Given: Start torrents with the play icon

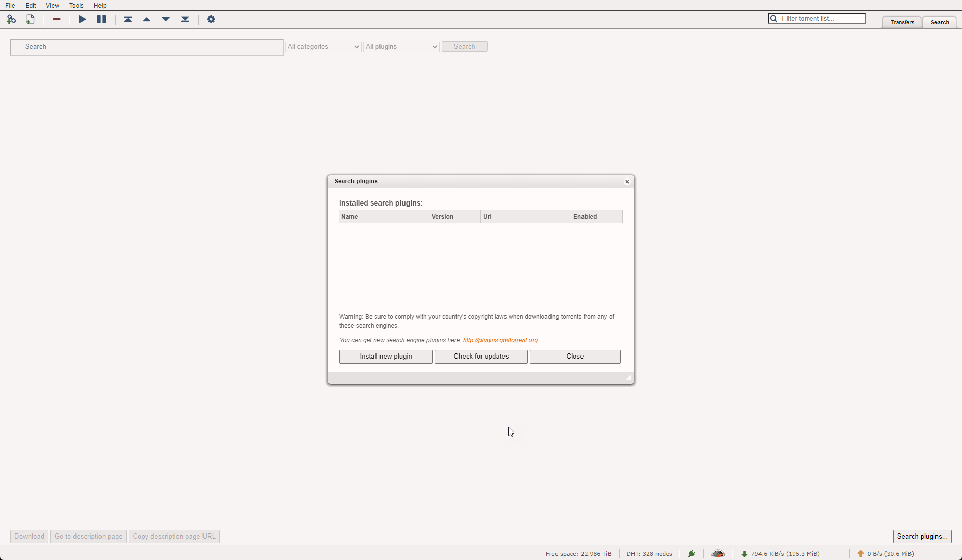Looking at the screenshot, I should tap(82, 19).
